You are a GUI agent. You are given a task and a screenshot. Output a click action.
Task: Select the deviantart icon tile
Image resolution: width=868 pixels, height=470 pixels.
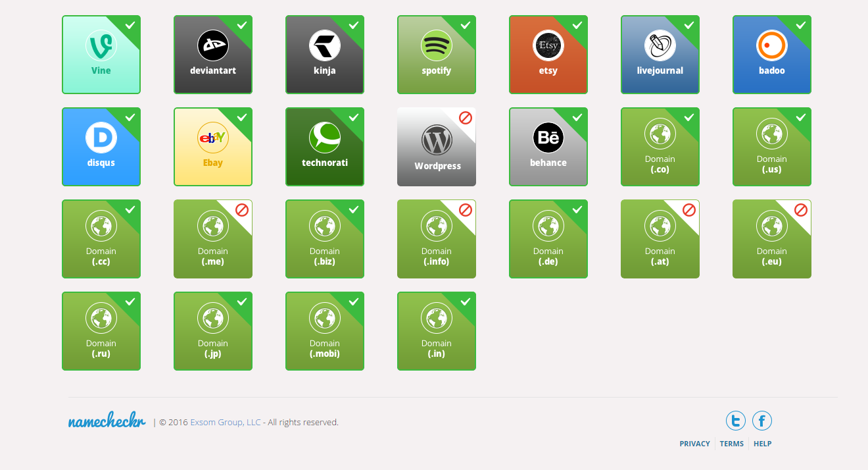pyautogui.click(x=213, y=55)
